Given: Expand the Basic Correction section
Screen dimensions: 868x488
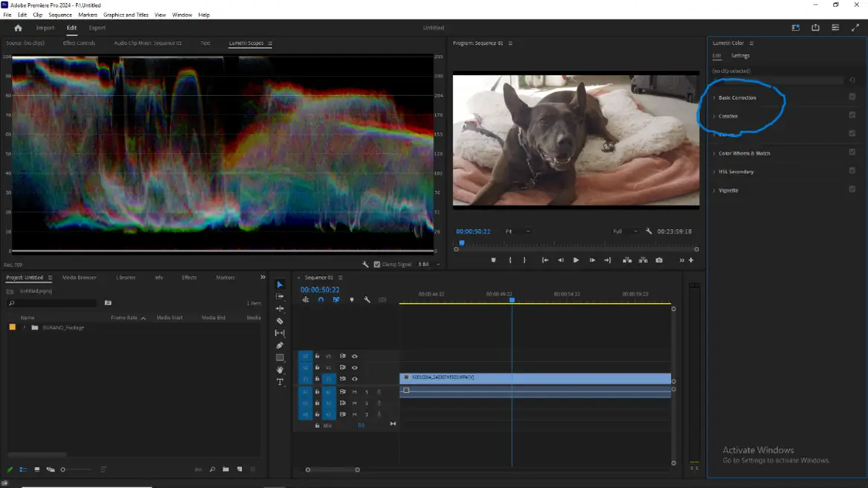Looking at the screenshot, I should (x=714, y=97).
